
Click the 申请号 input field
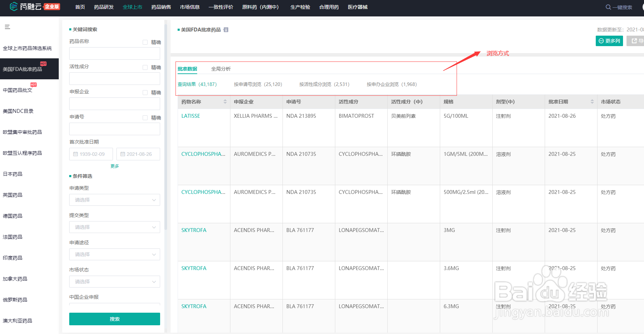pos(115,129)
